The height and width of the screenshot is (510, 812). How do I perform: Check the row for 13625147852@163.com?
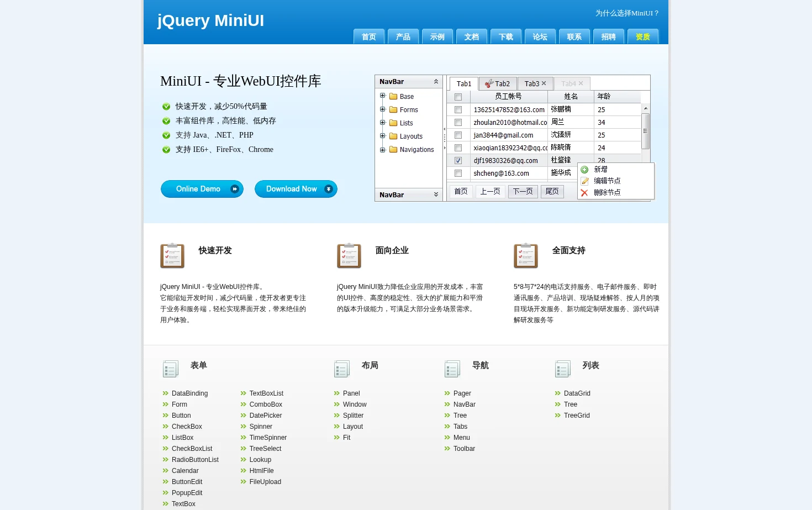click(x=458, y=109)
